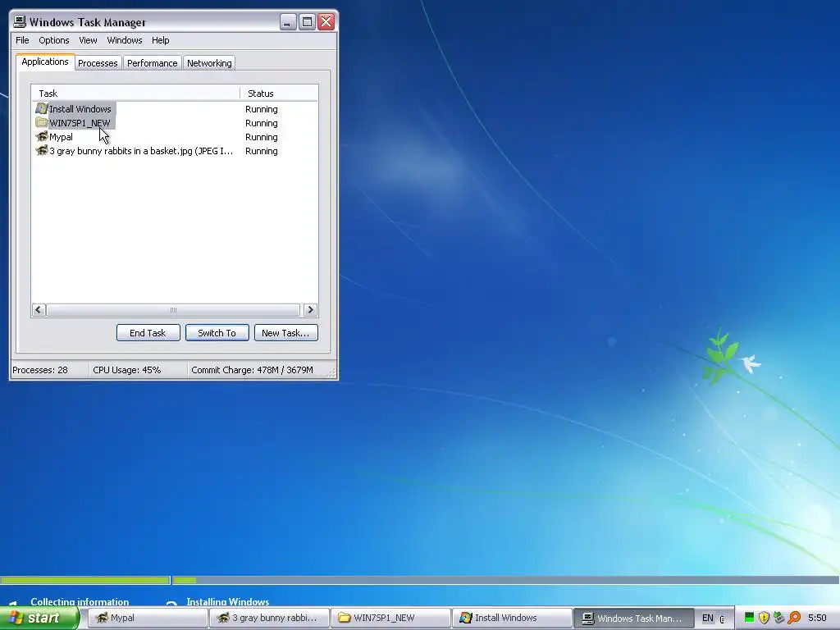Screen dimensions: 840x630
Task: Click the Mypal task icon in list
Action: coord(41,137)
